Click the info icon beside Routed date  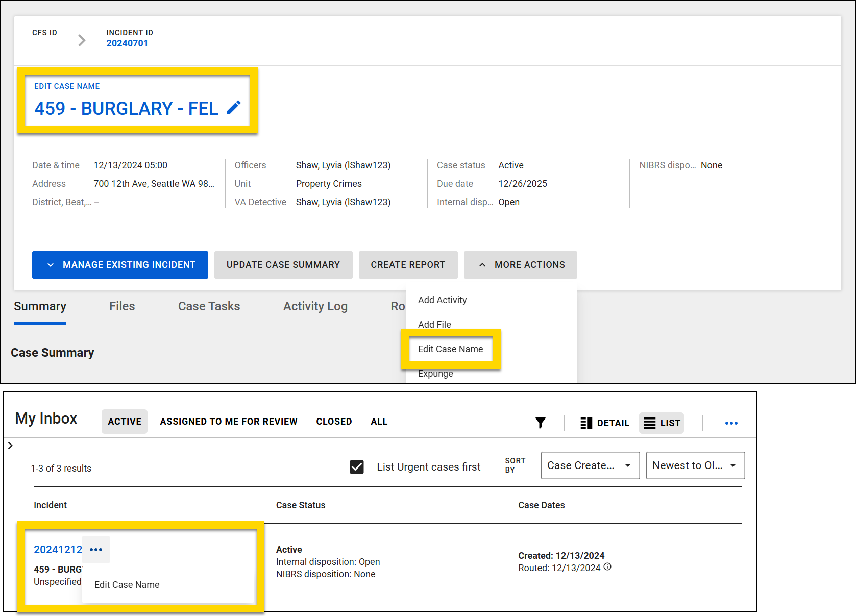coord(607,568)
